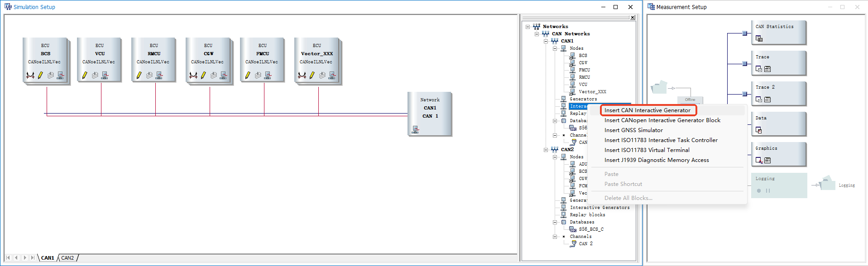Open the gateway bridge icon on CGW ECU

[x=193, y=76]
